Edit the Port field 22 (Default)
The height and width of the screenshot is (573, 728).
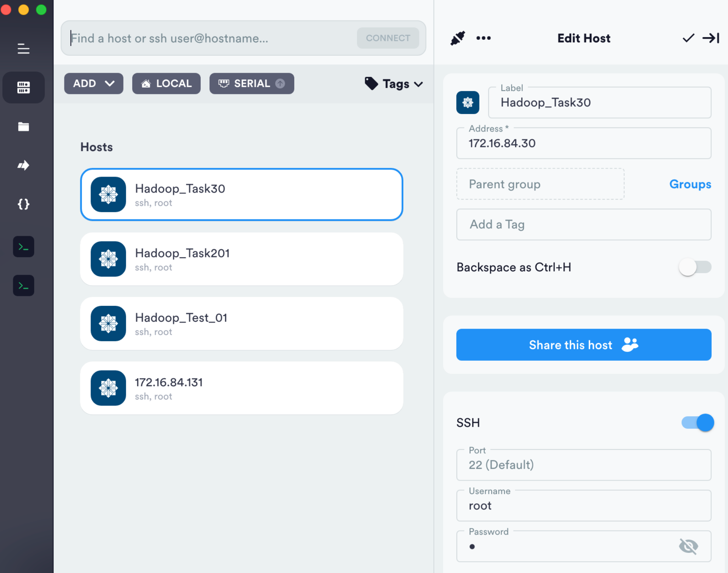click(584, 465)
